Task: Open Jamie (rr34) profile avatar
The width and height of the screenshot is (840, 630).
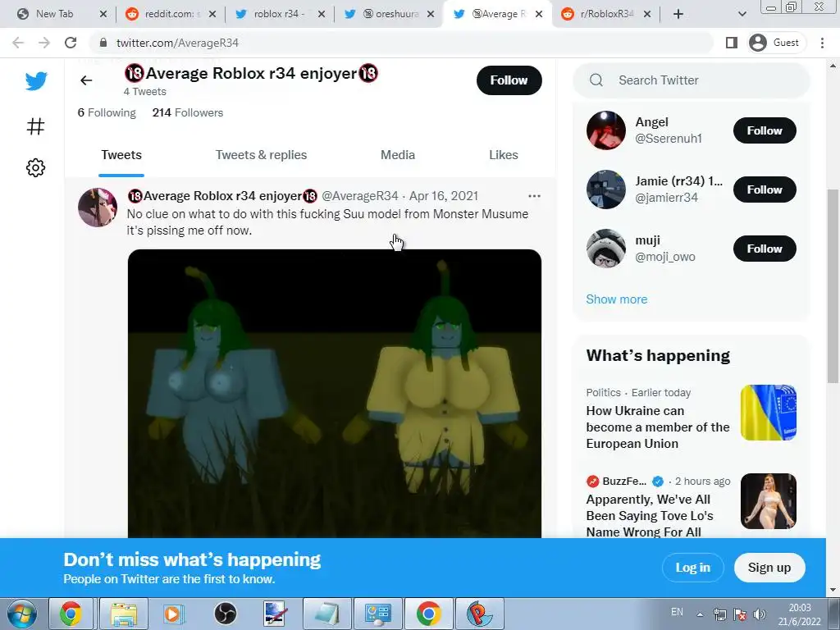Action: click(606, 189)
